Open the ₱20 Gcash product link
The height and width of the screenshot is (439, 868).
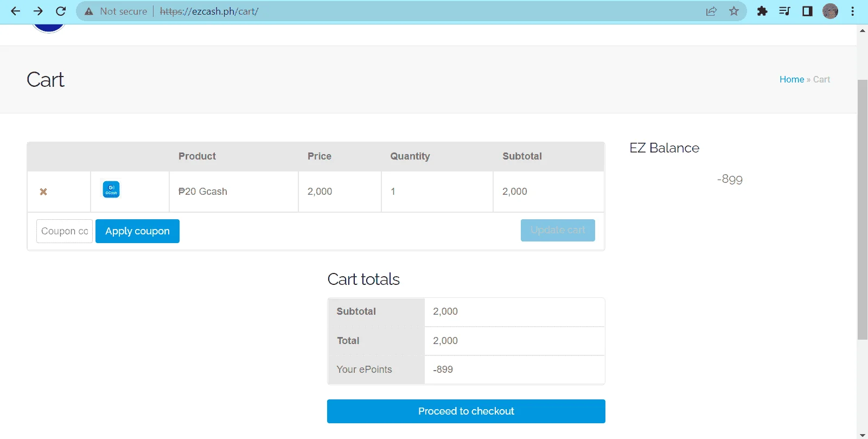(203, 192)
